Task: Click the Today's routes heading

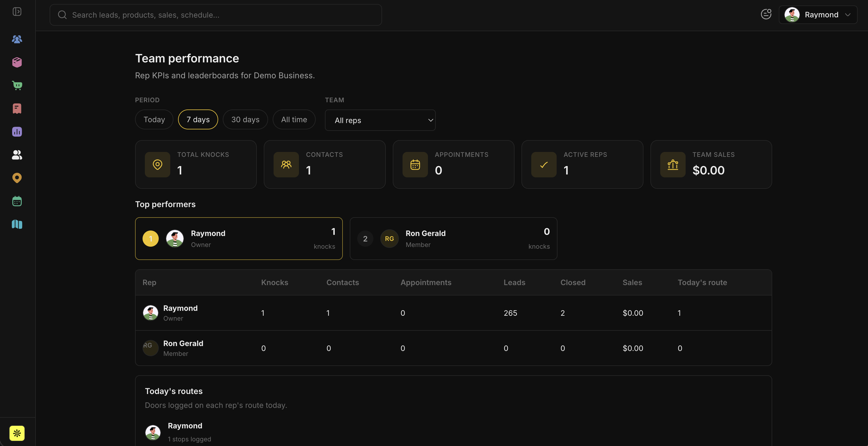Action: coord(173,391)
